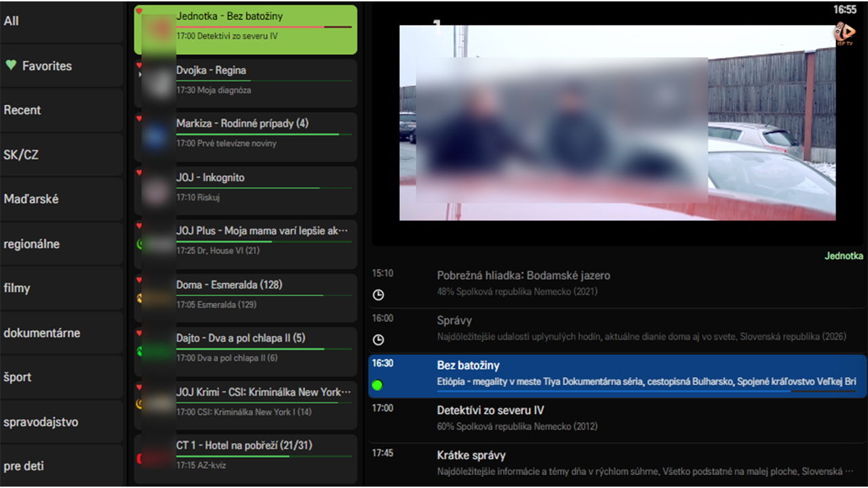Open "Pobrežná hliadka: Bodamské jazero" programme
Viewport: 868px width, 488px height.
(617, 284)
